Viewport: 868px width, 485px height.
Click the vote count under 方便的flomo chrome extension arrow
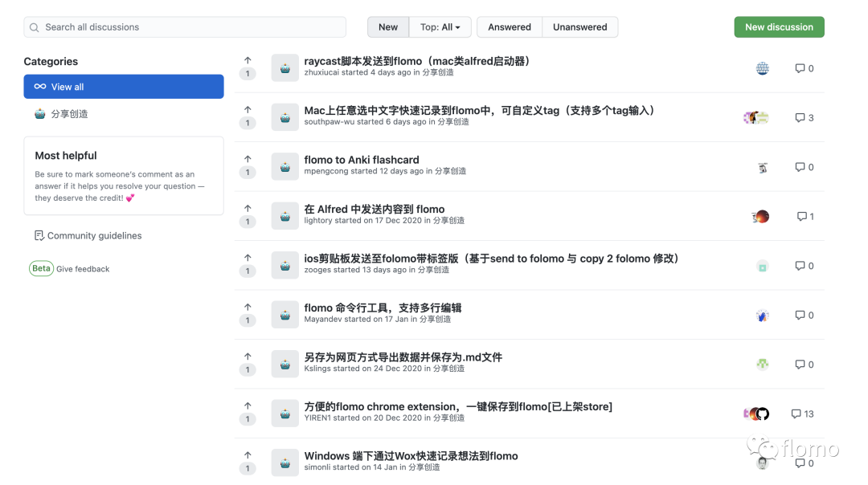pyautogui.click(x=248, y=419)
